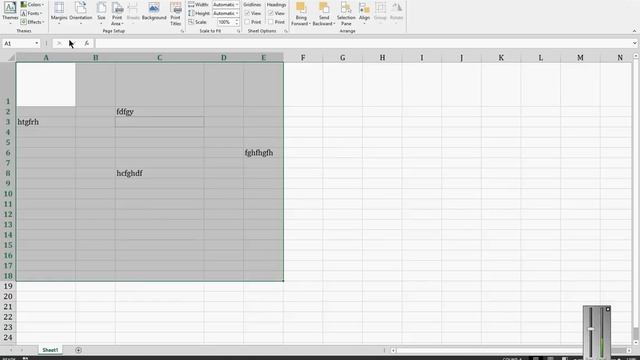
Task: Click the Send Backward button
Action: coord(324,13)
